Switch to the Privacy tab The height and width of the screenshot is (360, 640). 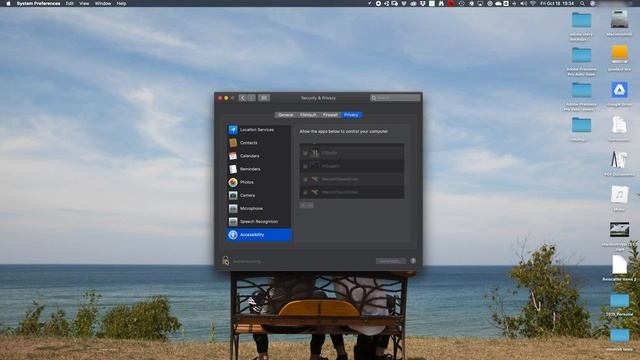[x=351, y=115]
